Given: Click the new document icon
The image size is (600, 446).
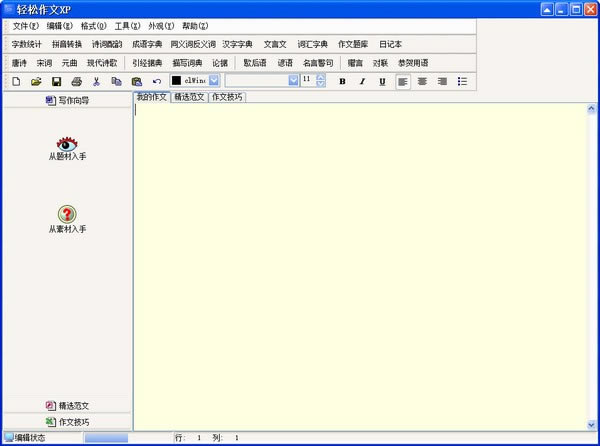Looking at the screenshot, I should [16, 81].
